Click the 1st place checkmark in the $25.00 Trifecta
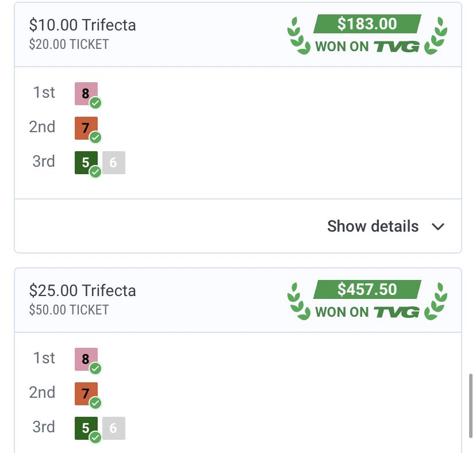The height and width of the screenshot is (453, 476). 95,368
